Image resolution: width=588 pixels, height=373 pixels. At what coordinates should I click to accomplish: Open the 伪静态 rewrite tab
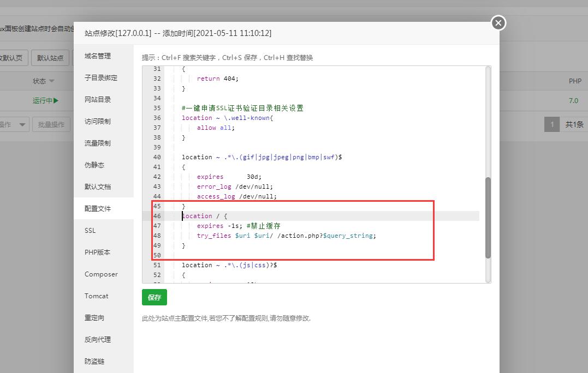(94, 165)
